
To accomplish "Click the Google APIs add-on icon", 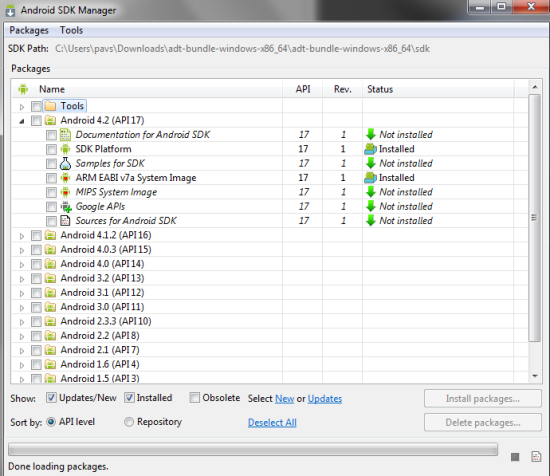I will pyautogui.click(x=66, y=207).
